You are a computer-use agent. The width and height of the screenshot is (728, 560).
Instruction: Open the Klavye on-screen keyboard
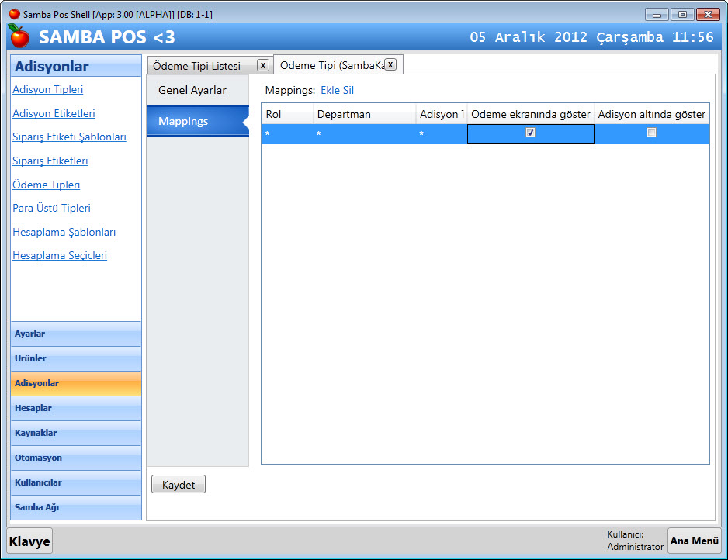[x=29, y=541]
